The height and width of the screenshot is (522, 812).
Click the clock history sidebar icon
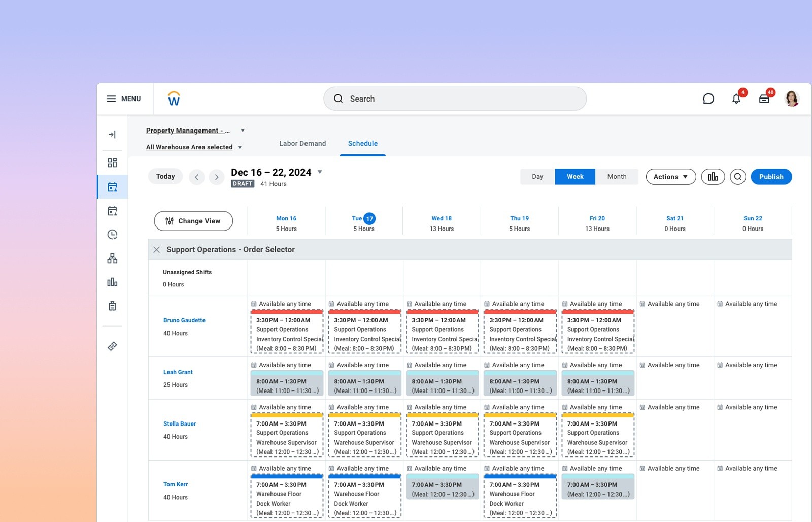tap(112, 234)
